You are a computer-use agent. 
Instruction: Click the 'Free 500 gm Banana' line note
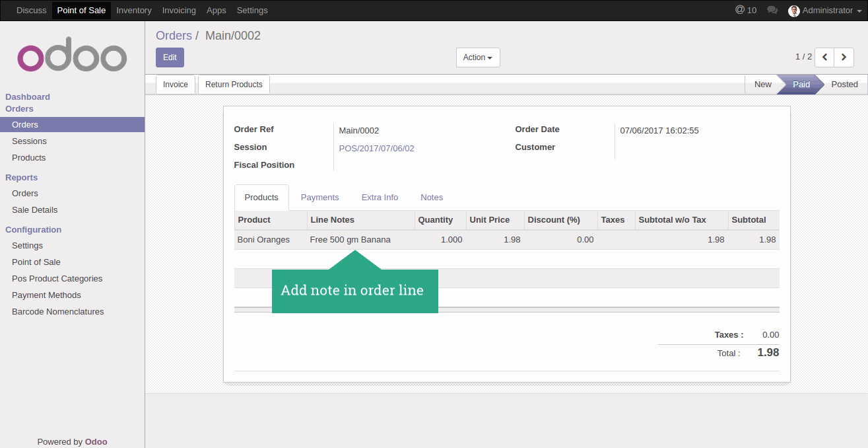tap(351, 240)
